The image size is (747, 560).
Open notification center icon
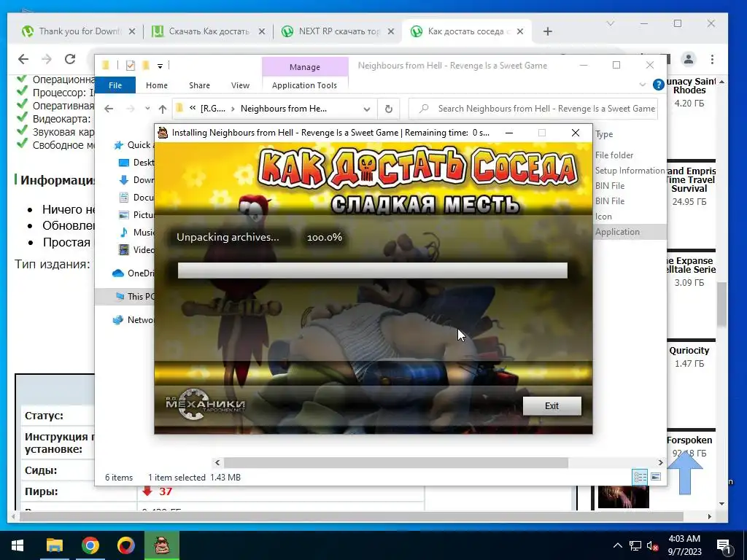click(724, 546)
